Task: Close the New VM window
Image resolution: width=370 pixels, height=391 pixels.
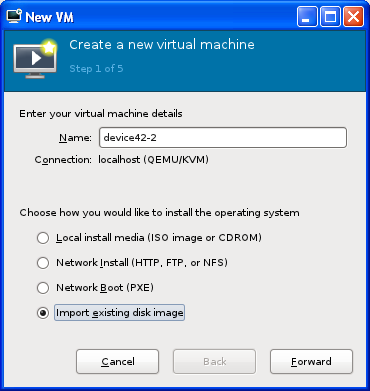Action: point(353,17)
